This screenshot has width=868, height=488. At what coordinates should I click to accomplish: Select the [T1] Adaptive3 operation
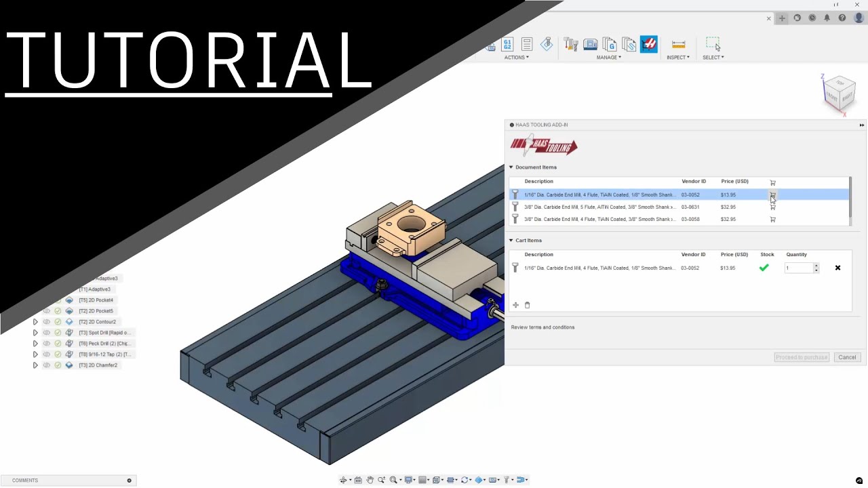[94, 289]
